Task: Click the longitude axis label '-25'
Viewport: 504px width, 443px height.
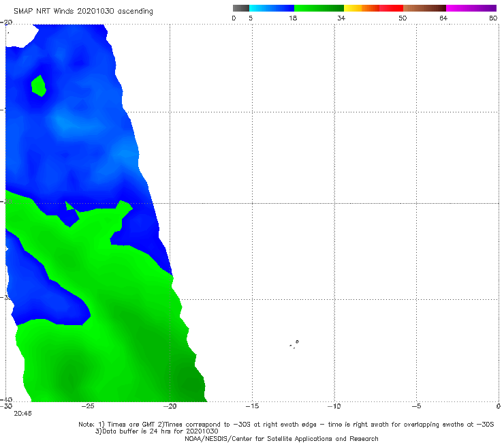Action: 88,406
